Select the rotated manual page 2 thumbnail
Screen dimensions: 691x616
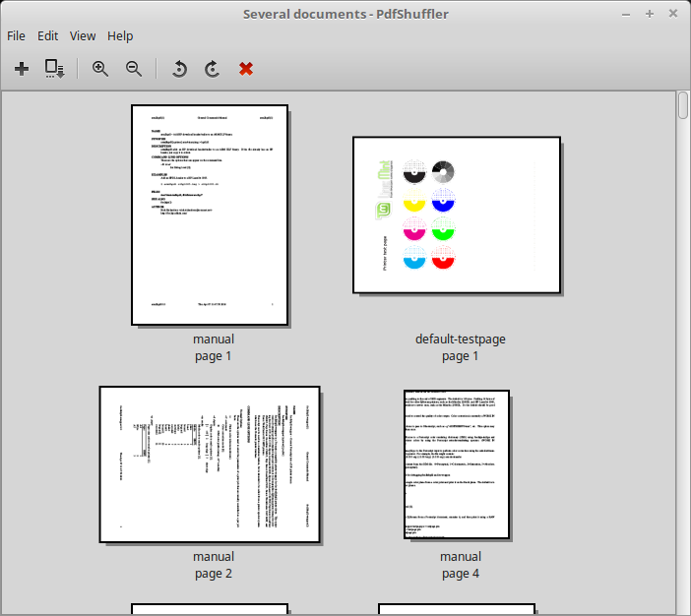click(210, 463)
